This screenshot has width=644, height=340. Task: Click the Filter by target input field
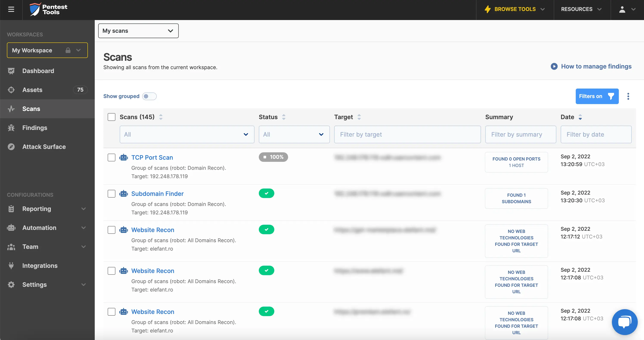[x=408, y=134]
